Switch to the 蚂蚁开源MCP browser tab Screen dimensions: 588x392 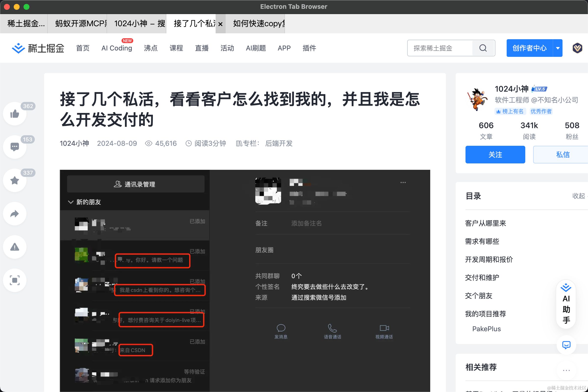click(x=77, y=24)
